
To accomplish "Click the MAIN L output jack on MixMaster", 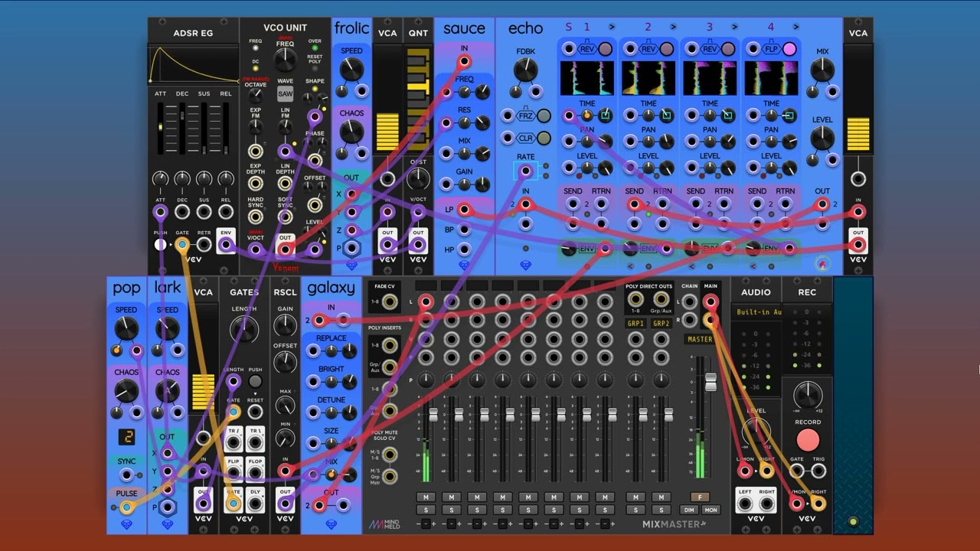I will 710,302.
